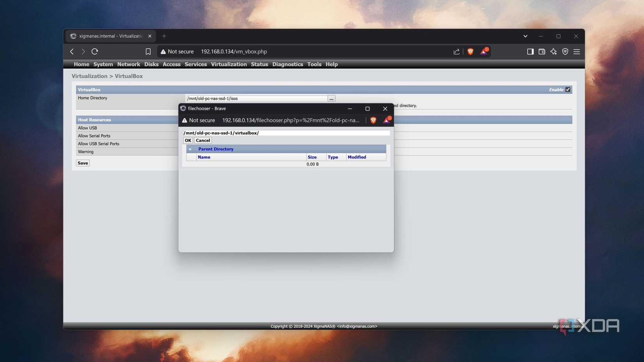This screenshot has width=644, height=362.
Task: Close the xigmanas.internal tab
Action: coord(150,36)
